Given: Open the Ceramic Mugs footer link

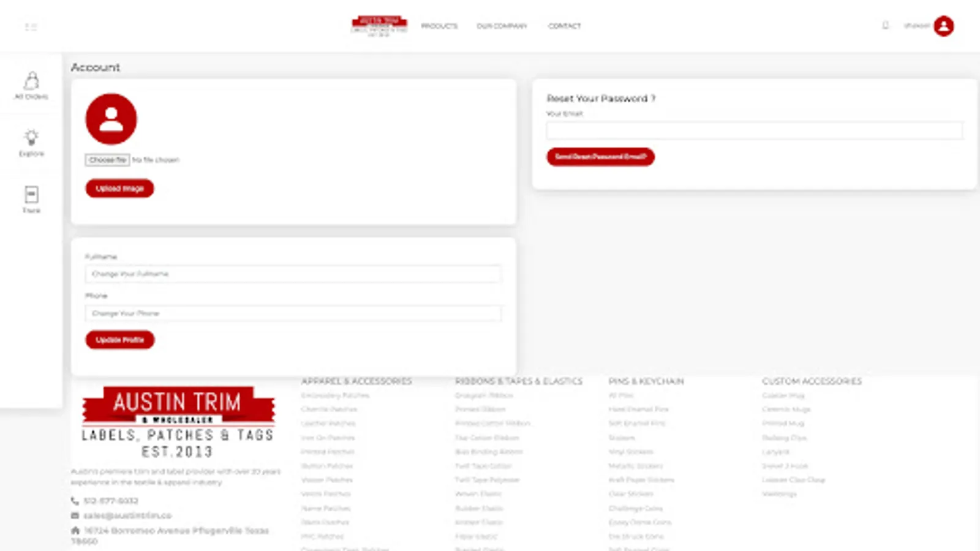Looking at the screenshot, I should pyautogui.click(x=786, y=409).
